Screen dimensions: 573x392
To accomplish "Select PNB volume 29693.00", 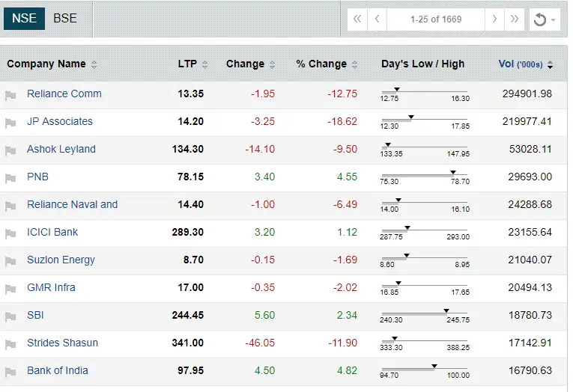I will tap(530, 177).
